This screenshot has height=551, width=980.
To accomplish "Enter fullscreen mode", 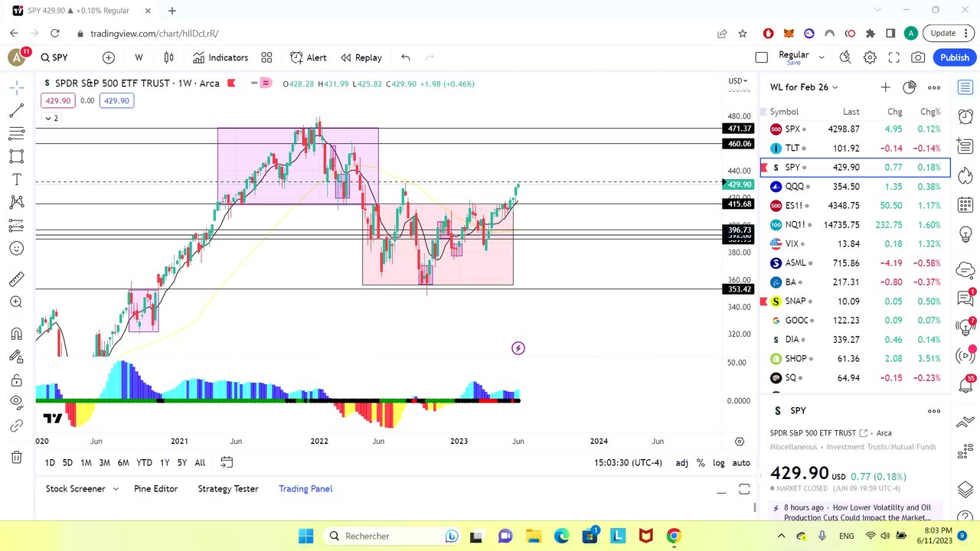I will coord(893,57).
